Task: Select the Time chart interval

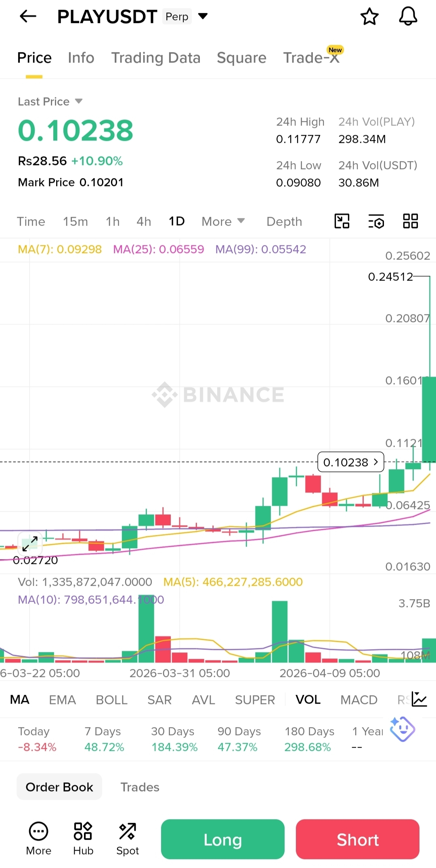Action: (31, 221)
